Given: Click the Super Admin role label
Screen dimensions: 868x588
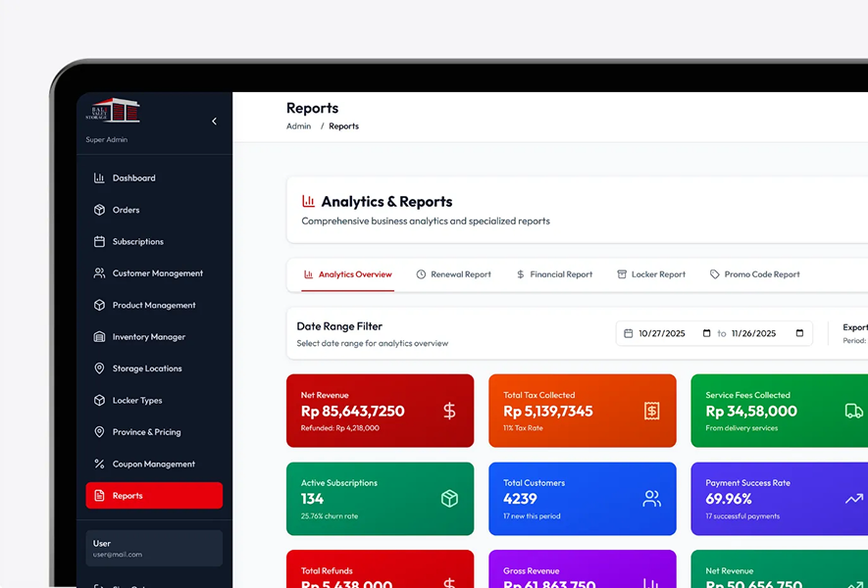Looking at the screenshot, I should (x=106, y=139).
